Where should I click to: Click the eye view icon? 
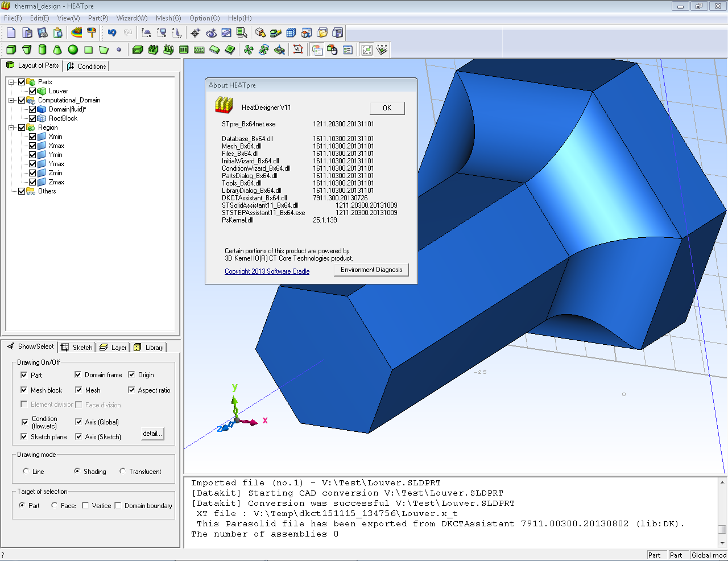(211, 32)
